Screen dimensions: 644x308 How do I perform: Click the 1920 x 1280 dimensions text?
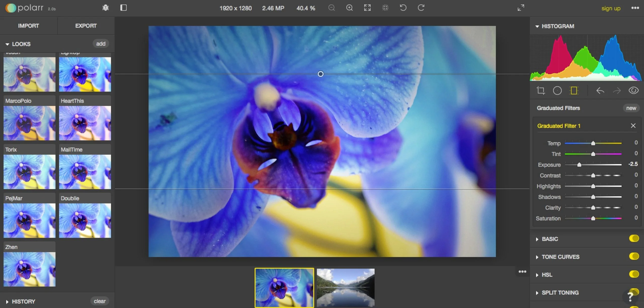point(235,8)
